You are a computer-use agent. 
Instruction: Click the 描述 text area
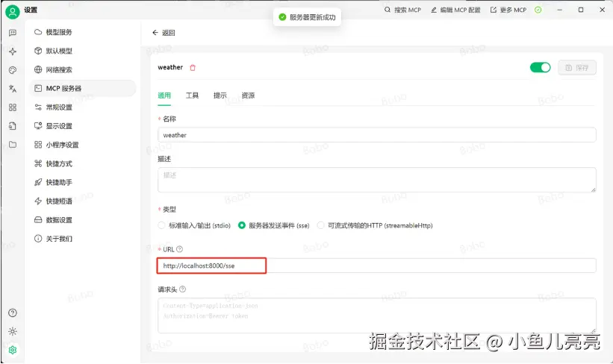pos(377,180)
